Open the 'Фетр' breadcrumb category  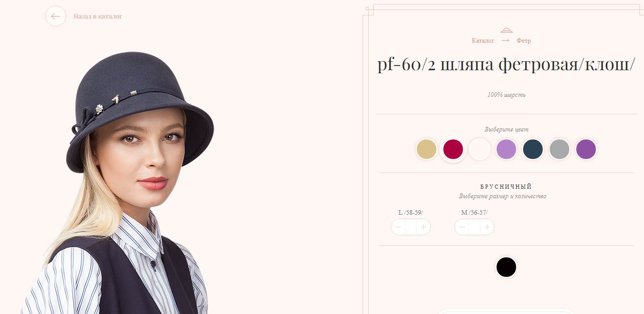[524, 41]
